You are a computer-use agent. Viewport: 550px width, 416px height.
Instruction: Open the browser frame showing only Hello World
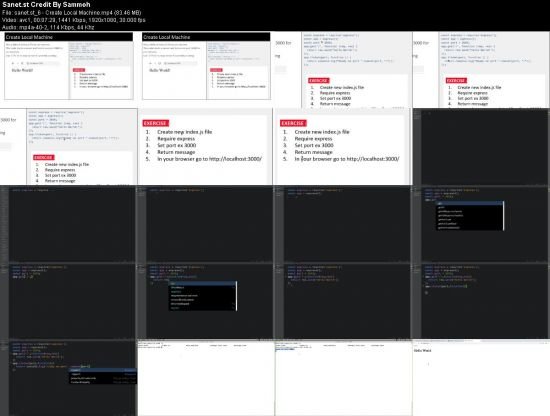tap(481, 378)
